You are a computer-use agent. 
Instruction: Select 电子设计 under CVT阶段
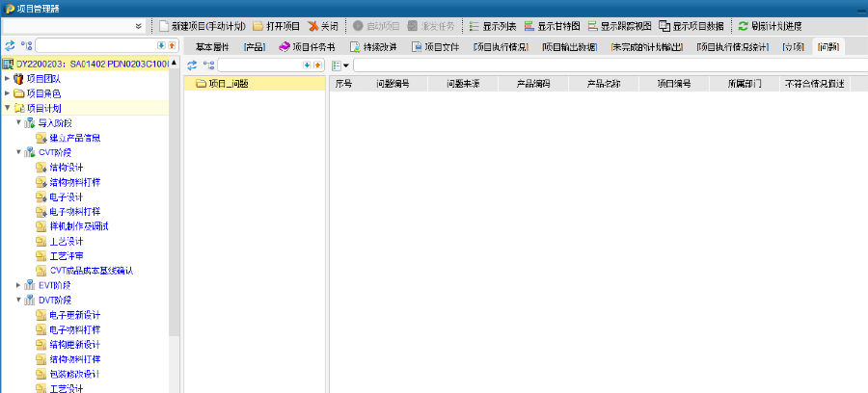tap(66, 196)
